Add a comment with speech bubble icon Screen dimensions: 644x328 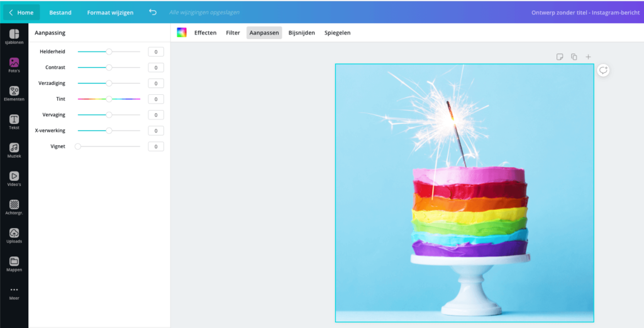click(x=603, y=70)
